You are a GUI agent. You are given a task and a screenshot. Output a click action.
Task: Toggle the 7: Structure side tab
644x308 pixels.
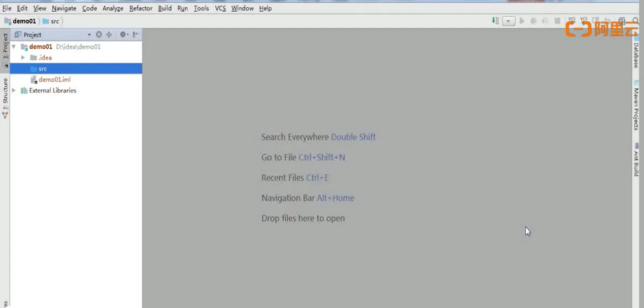[x=6, y=98]
